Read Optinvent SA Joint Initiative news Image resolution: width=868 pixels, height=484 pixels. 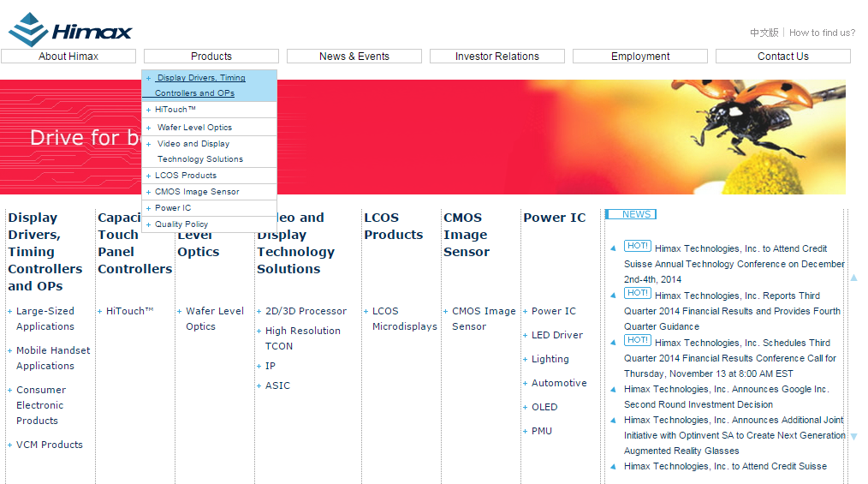(734, 435)
